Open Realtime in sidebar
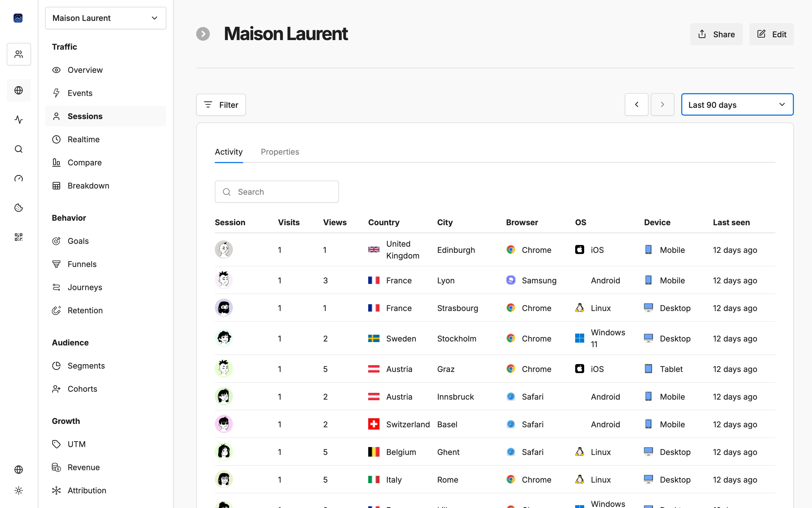Screen dimensions: 812x508 [x=106, y=139]
